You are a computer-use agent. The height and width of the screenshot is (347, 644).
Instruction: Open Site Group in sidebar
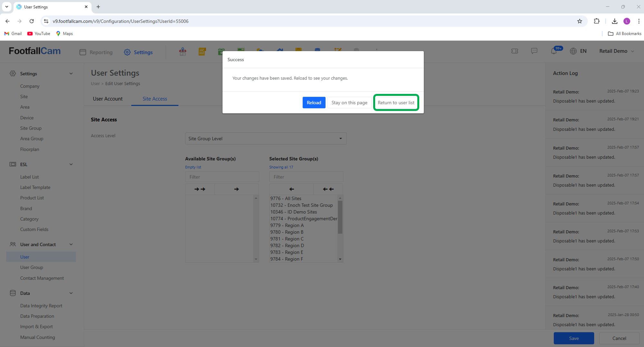click(31, 128)
